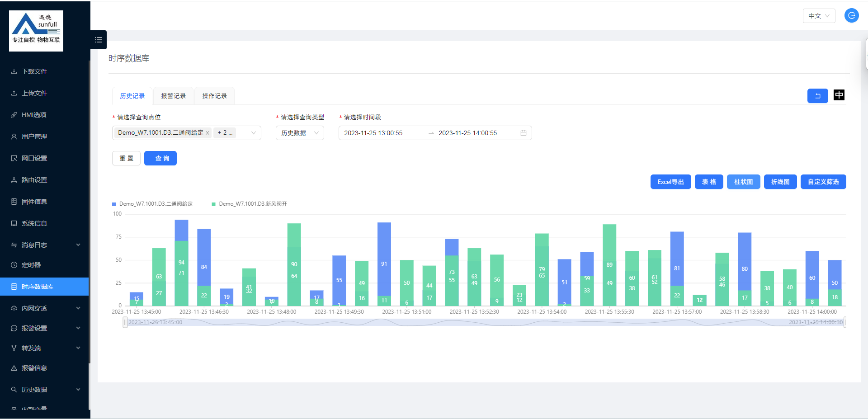Click the blue user avatar icon
The width and height of the screenshot is (868, 419).
(851, 16)
